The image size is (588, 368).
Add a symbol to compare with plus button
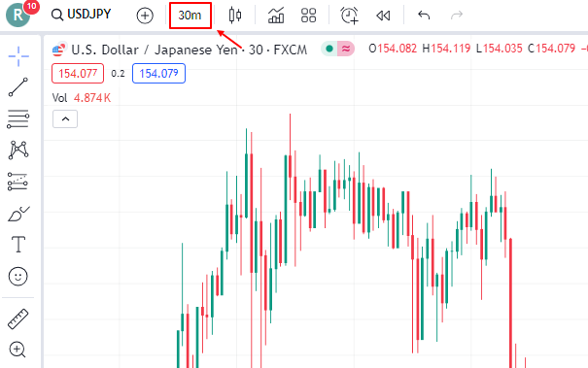point(145,16)
